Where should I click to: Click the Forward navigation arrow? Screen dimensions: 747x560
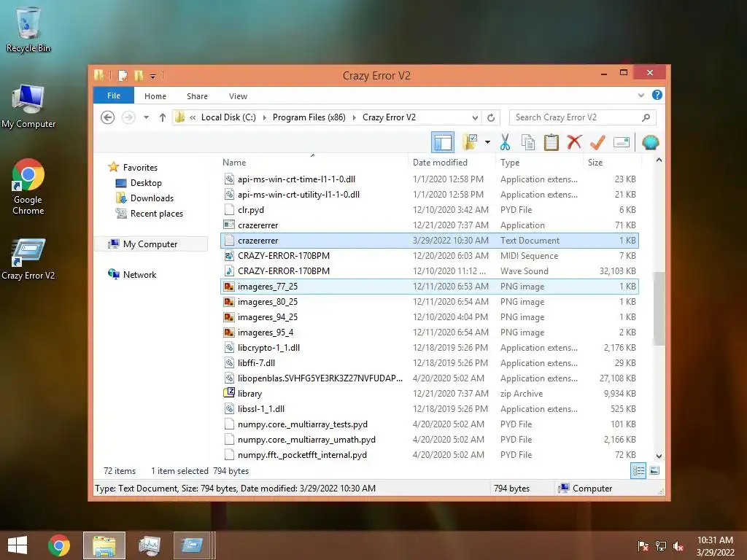click(x=128, y=117)
